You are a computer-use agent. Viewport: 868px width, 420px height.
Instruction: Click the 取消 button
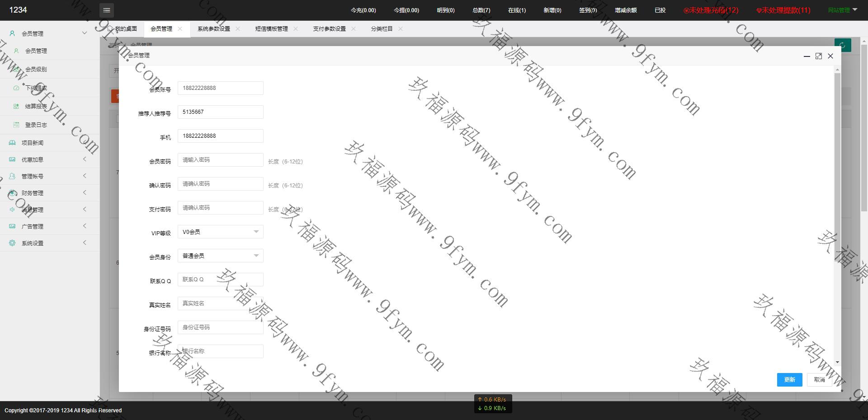[x=819, y=380]
